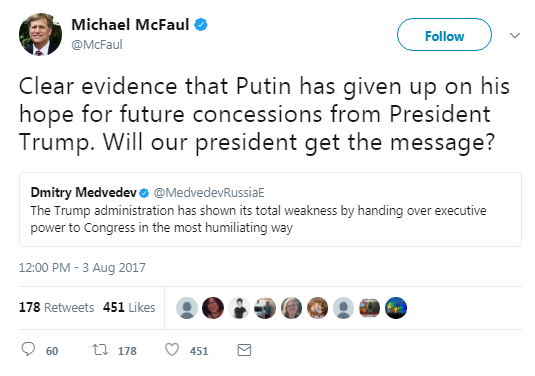This screenshot has height=376, width=535.
Task: Open the quoted Dmitry Medvedev tweet
Action: [x=270, y=209]
